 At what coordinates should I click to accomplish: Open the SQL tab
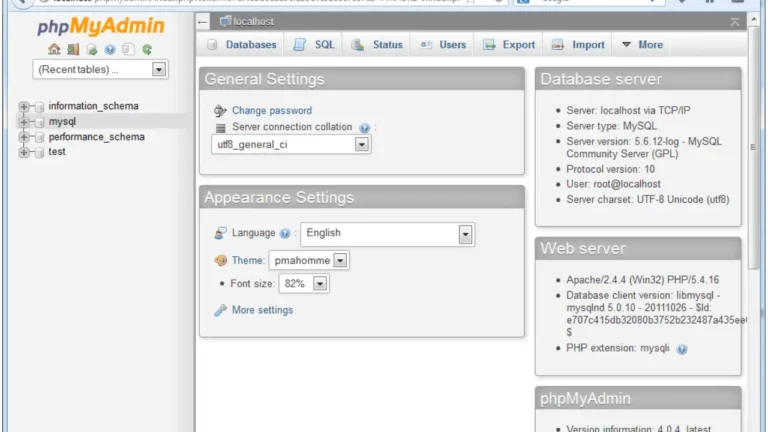coord(313,45)
